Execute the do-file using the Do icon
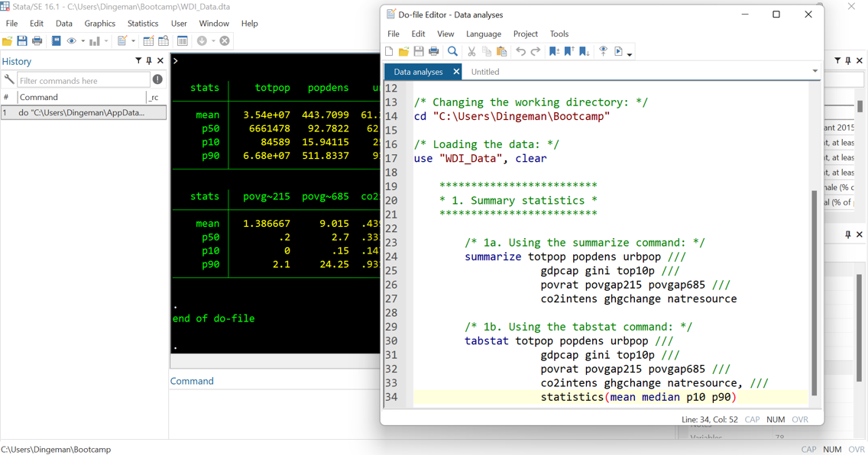The width and height of the screenshot is (868, 455). pyautogui.click(x=619, y=51)
